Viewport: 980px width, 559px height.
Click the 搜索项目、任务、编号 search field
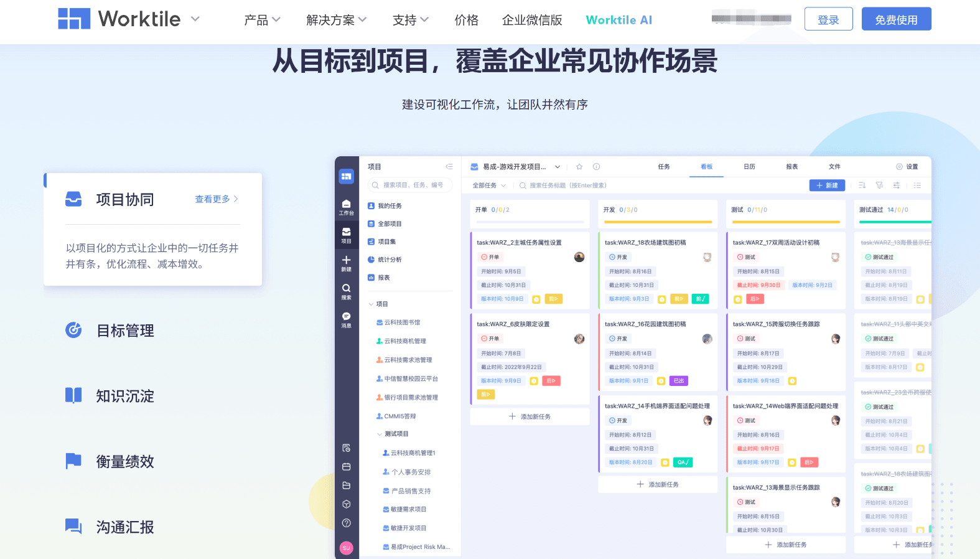click(x=409, y=185)
